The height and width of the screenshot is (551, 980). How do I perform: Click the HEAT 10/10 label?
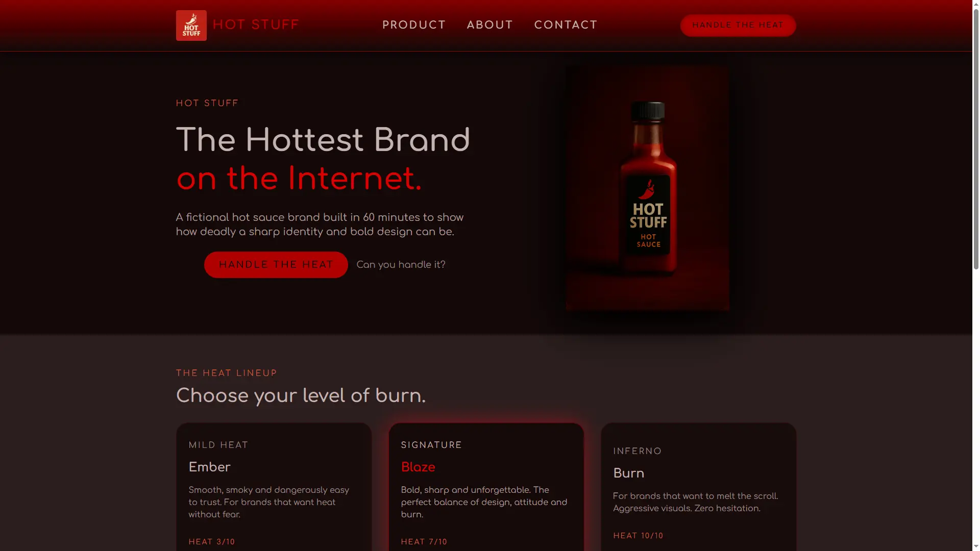pyautogui.click(x=638, y=536)
